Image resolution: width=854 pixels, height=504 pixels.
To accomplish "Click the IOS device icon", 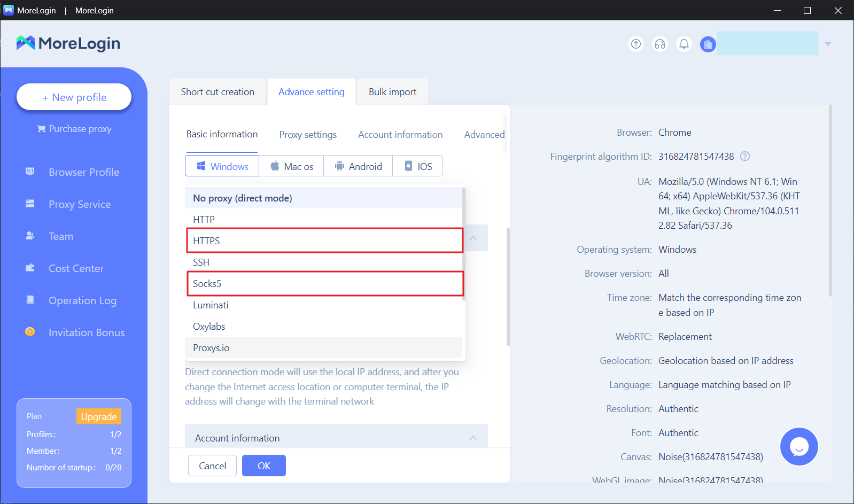I will coord(408,166).
